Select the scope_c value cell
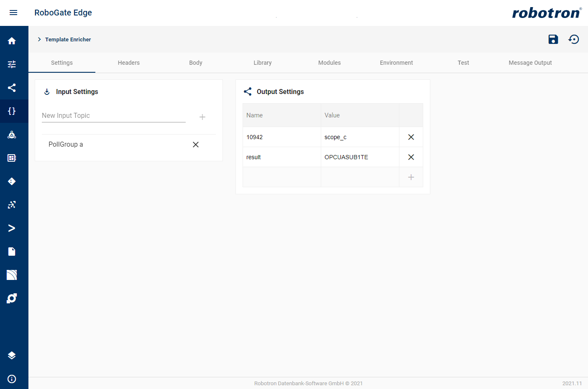588x389 pixels. point(360,137)
